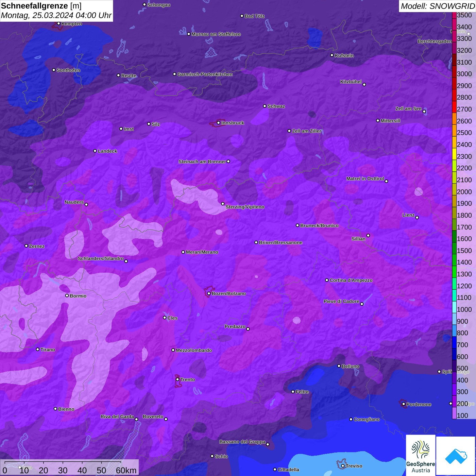Click the 'Bruneck/Brunico' label
The image size is (476, 476).
click(x=320, y=226)
